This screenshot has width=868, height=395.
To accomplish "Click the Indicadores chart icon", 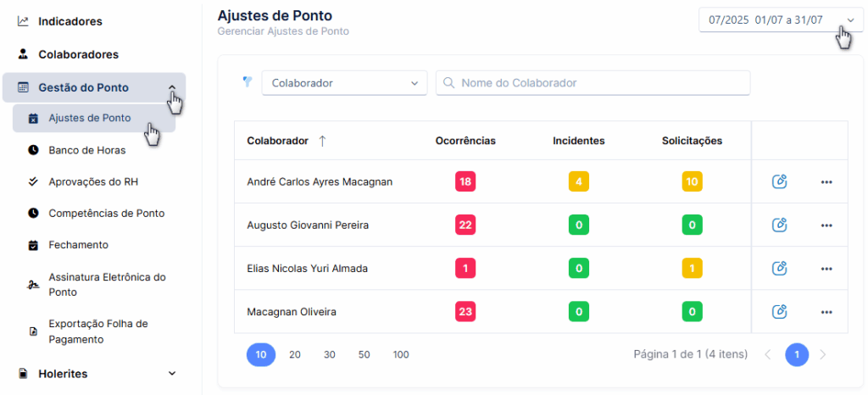I will [x=23, y=21].
